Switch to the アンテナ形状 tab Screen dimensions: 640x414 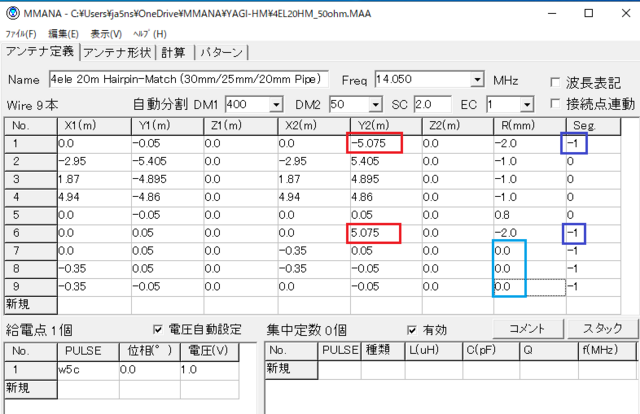click(118, 52)
